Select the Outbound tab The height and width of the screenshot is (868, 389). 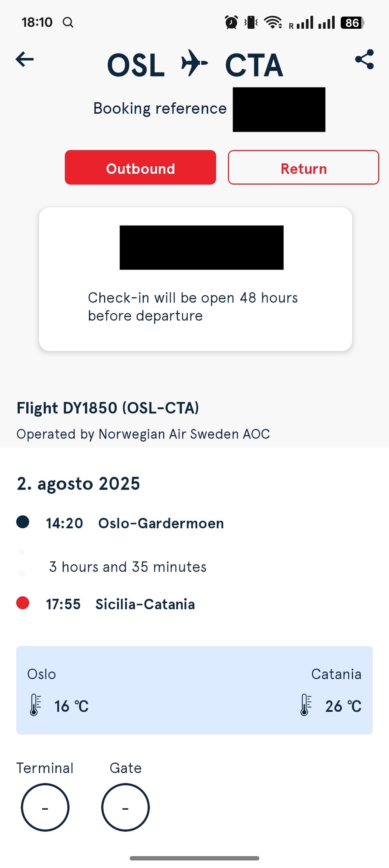click(x=140, y=168)
